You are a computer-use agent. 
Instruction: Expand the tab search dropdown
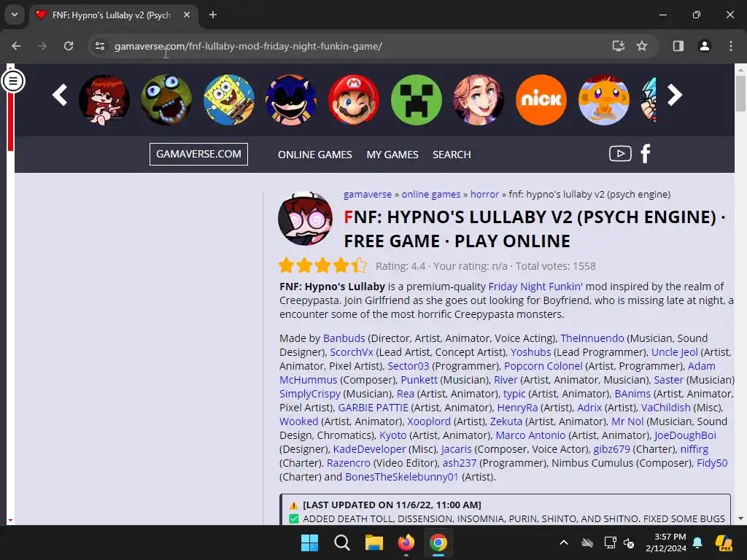15,15
